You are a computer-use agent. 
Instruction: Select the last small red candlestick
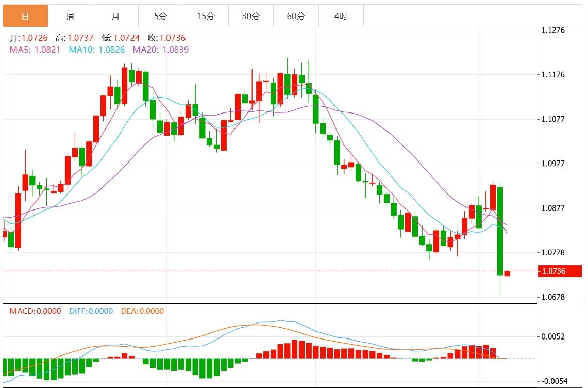tap(507, 273)
